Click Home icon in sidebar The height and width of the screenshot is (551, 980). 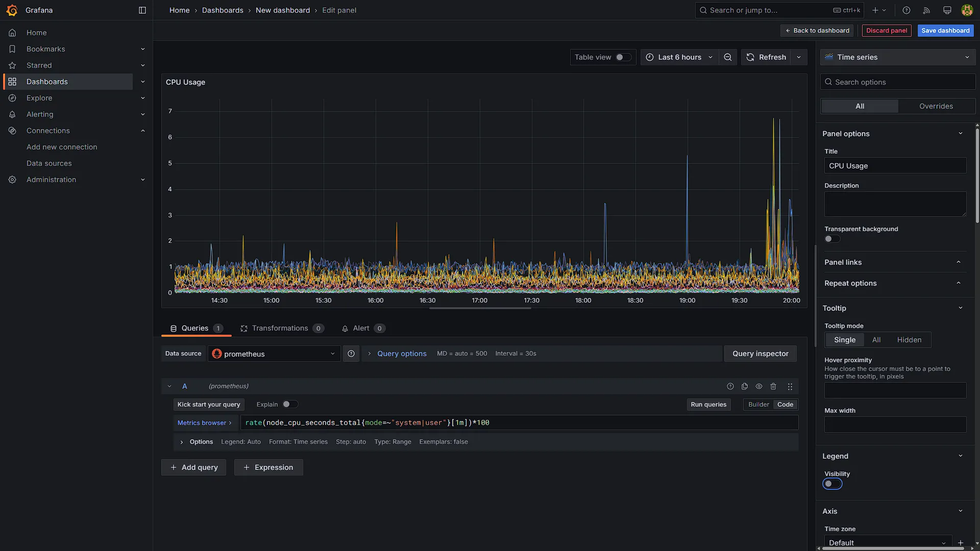tap(12, 33)
